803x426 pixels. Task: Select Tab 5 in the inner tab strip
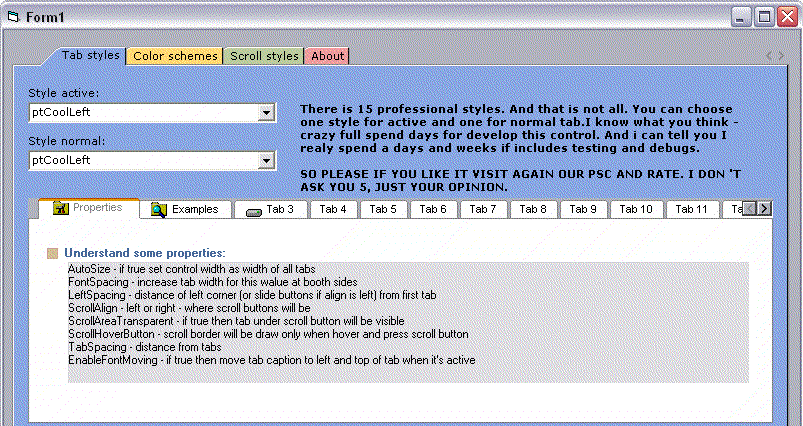383,209
